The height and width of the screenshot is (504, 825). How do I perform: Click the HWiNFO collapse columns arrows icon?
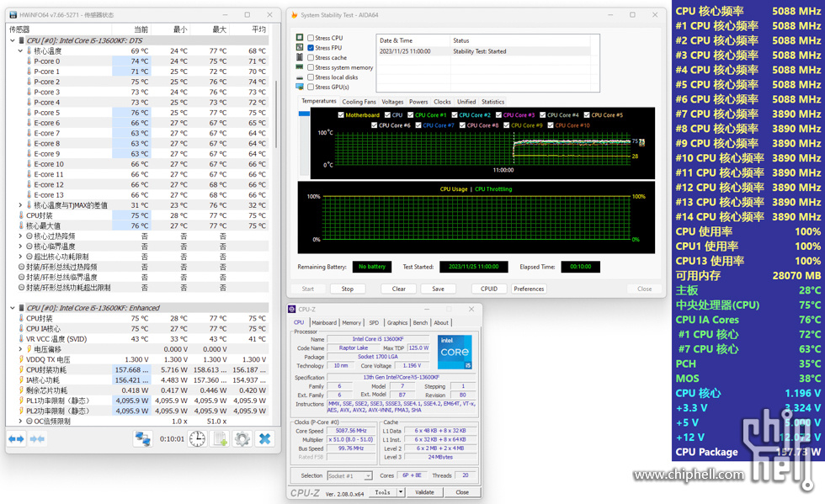[x=37, y=438]
